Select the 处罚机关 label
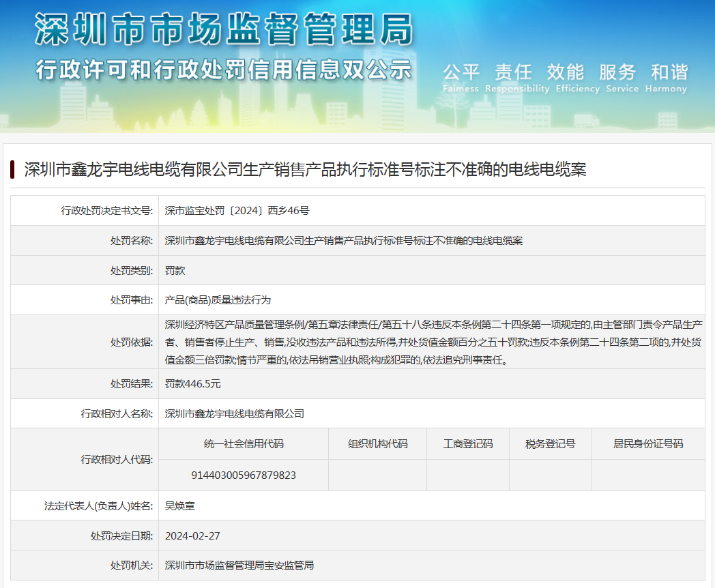The width and height of the screenshot is (715, 588). [131, 565]
